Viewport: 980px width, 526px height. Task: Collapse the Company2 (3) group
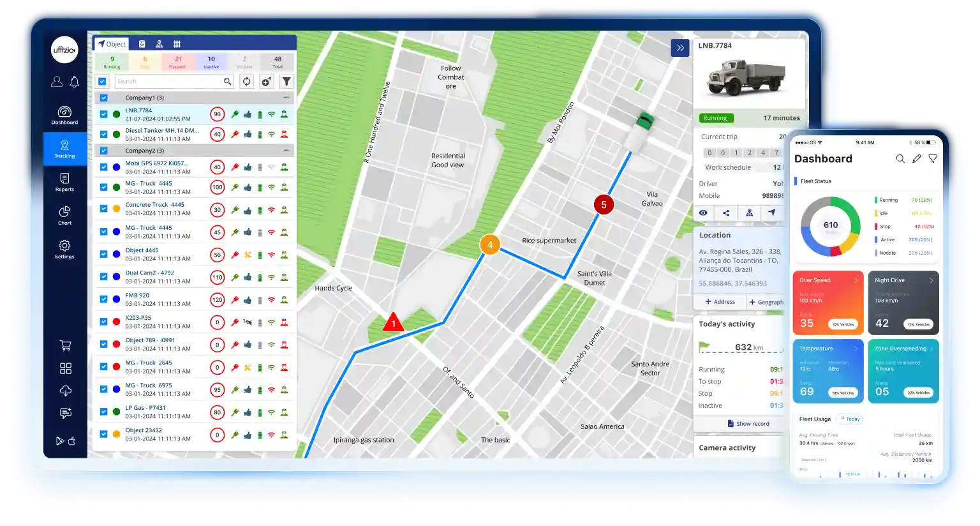coord(286,151)
